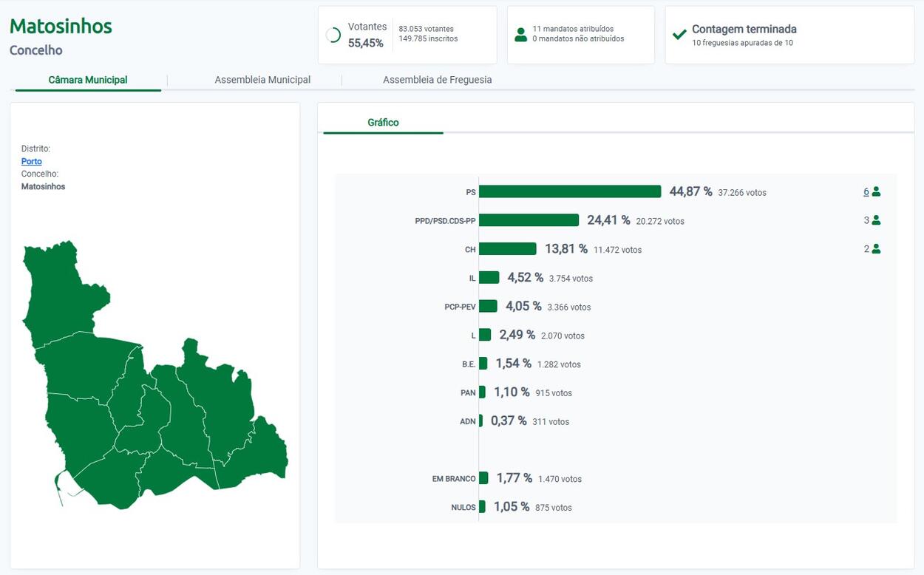Click the PS elected count link 6

pyautogui.click(x=866, y=191)
